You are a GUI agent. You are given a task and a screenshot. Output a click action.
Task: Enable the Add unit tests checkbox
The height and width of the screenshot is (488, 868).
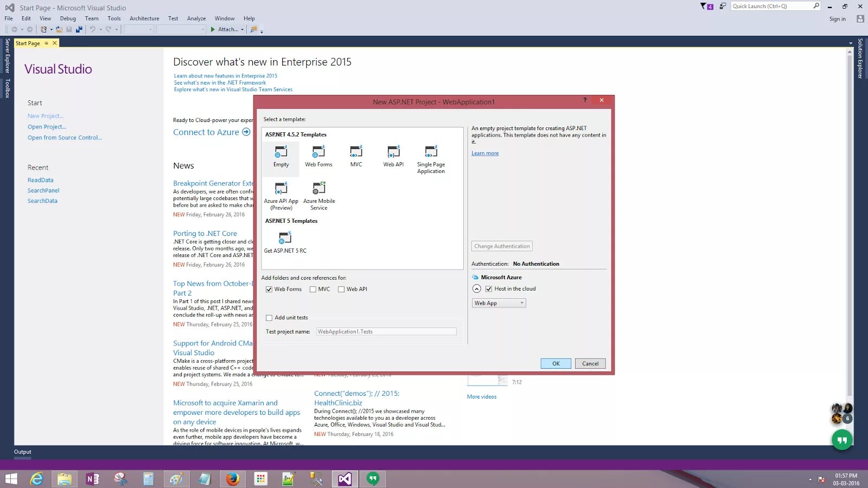coord(269,318)
